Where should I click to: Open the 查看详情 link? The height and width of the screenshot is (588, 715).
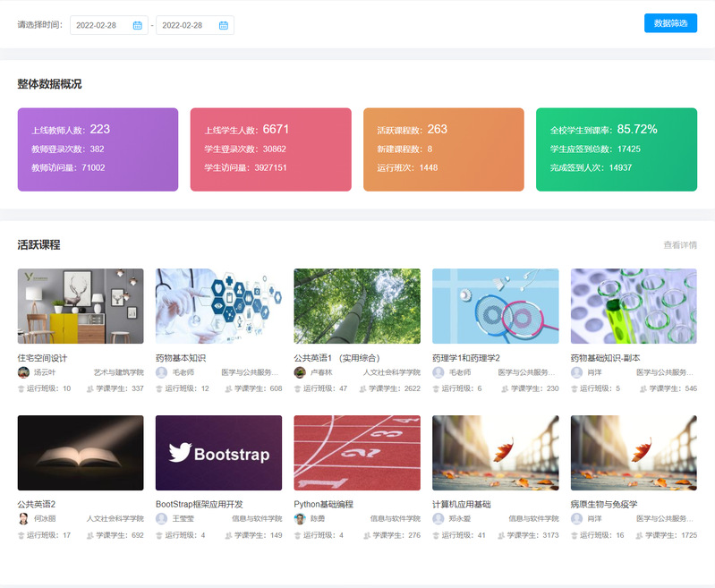click(x=679, y=245)
